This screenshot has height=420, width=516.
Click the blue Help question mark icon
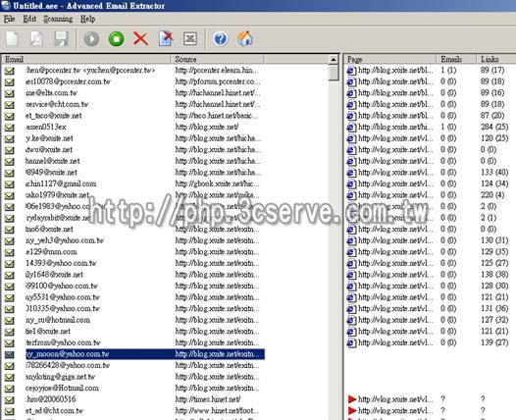coord(221,39)
